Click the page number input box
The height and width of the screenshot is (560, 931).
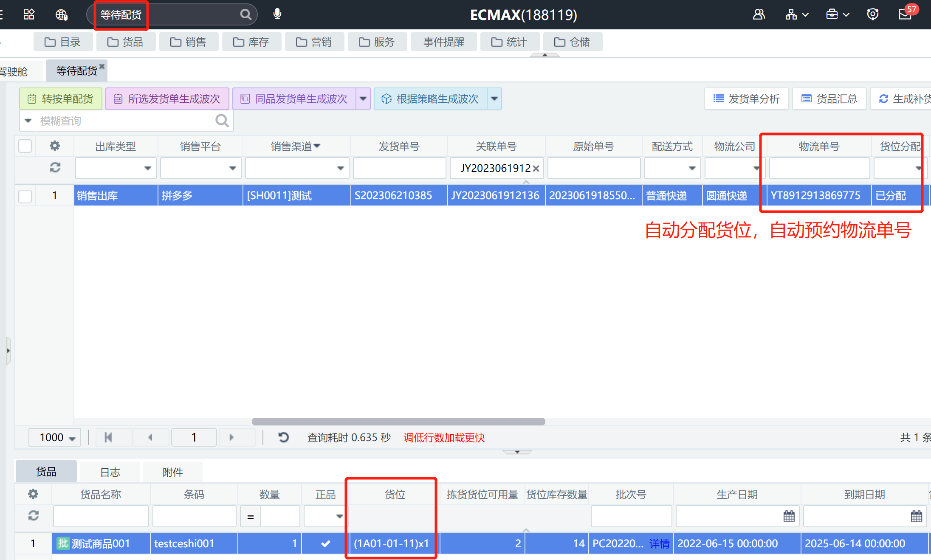[194, 437]
